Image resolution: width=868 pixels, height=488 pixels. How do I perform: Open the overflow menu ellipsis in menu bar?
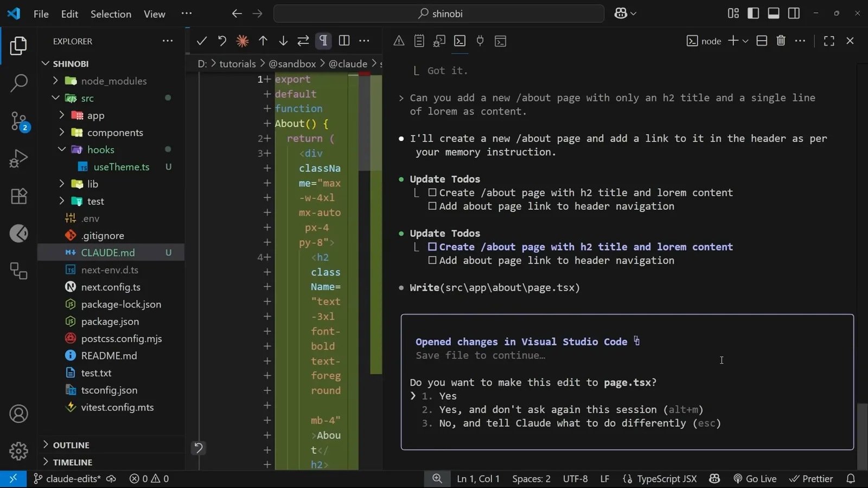coord(187,14)
